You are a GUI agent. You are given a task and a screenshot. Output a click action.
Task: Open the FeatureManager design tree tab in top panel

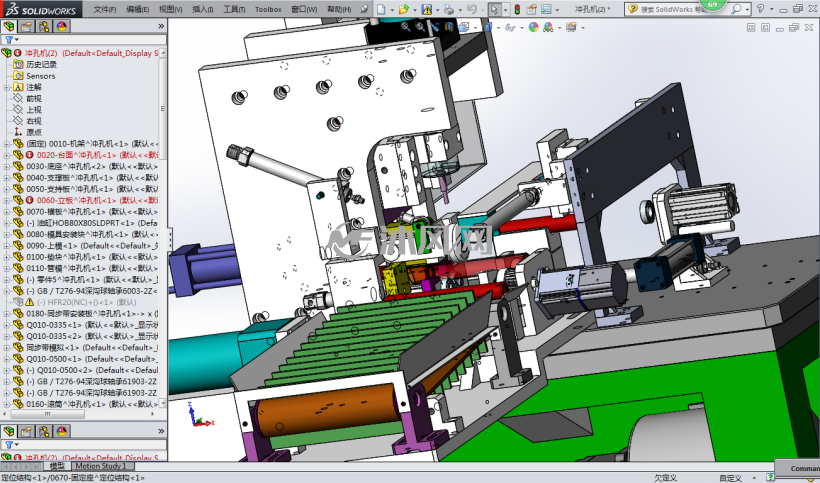tap(9, 26)
